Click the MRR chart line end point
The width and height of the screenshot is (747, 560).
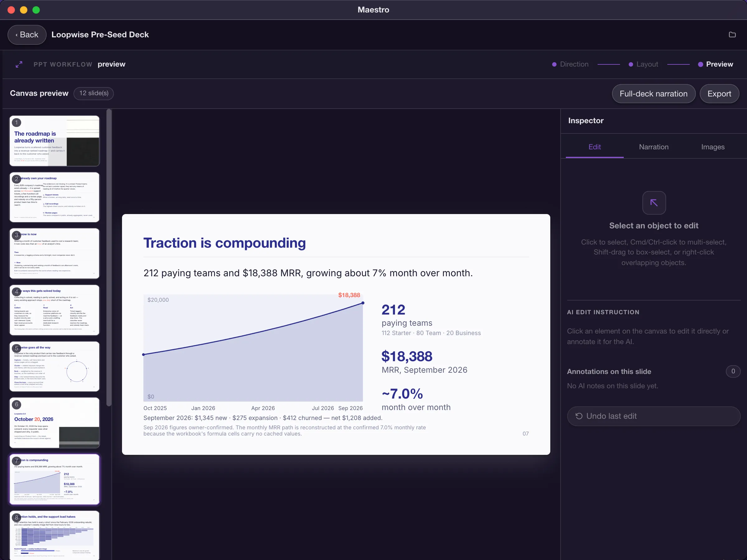tap(363, 303)
